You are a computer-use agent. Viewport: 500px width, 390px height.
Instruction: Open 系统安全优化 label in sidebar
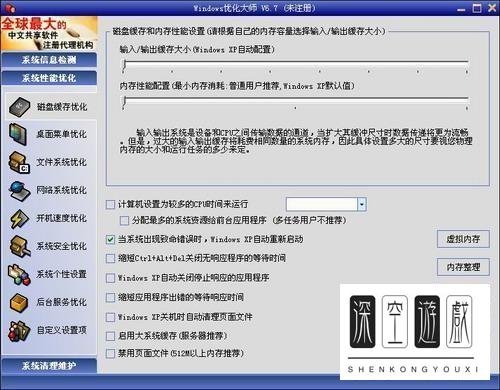(x=62, y=246)
